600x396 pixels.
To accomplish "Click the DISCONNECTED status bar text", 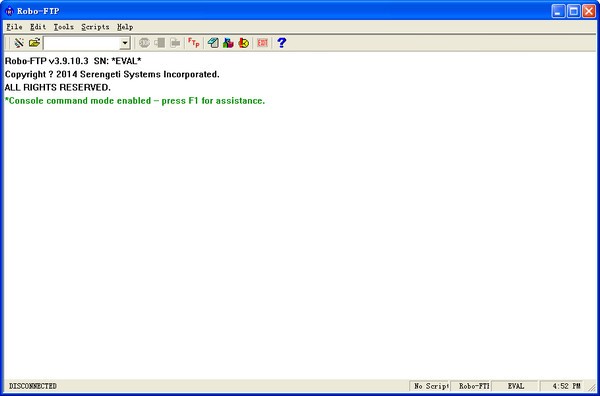I will coord(33,386).
